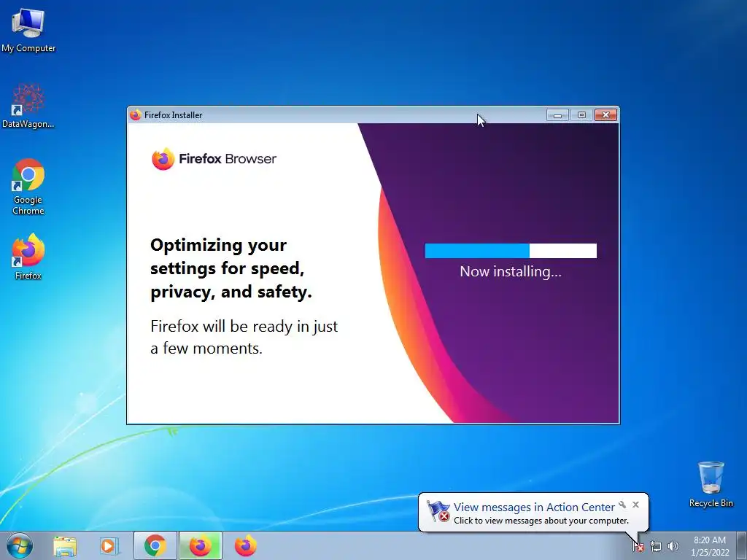Open the Windows Start menu orb
The width and height of the screenshot is (747, 560).
20,545
